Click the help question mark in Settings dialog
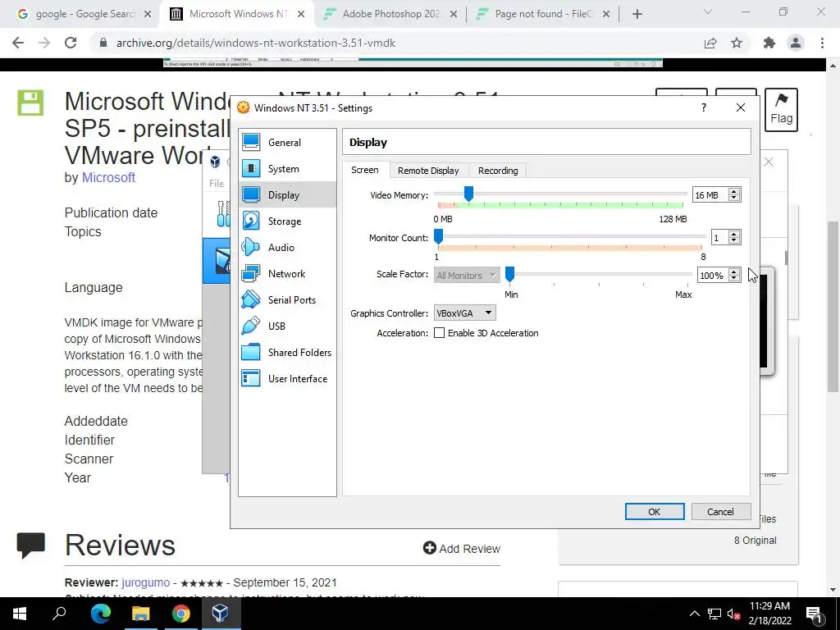 (703, 107)
